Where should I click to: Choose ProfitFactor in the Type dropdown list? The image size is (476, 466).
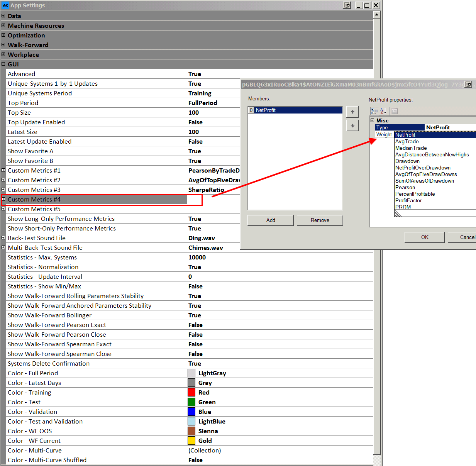pyautogui.click(x=408, y=200)
